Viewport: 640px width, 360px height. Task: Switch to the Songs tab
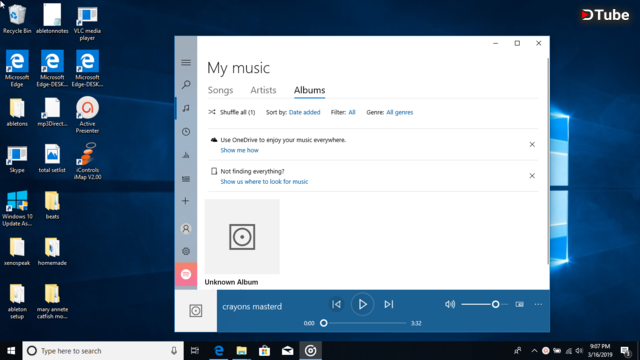click(220, 90)
